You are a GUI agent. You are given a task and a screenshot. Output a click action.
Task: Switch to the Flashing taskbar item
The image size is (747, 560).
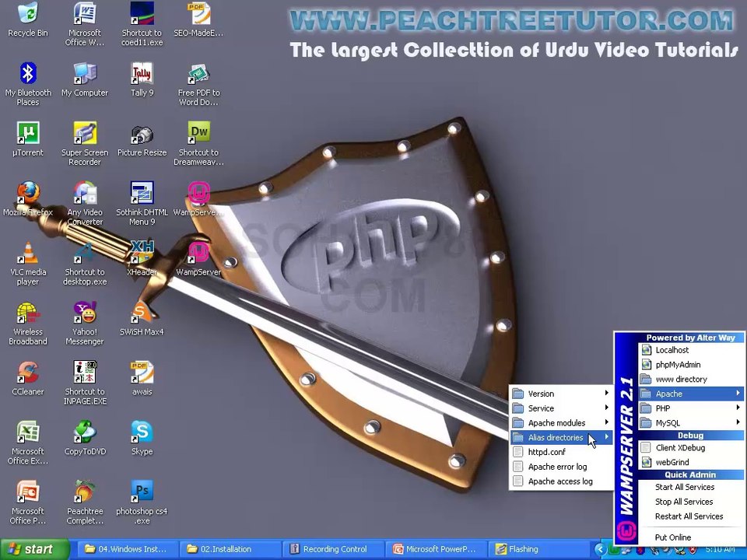pyautogui.click(x=538, y=550)
